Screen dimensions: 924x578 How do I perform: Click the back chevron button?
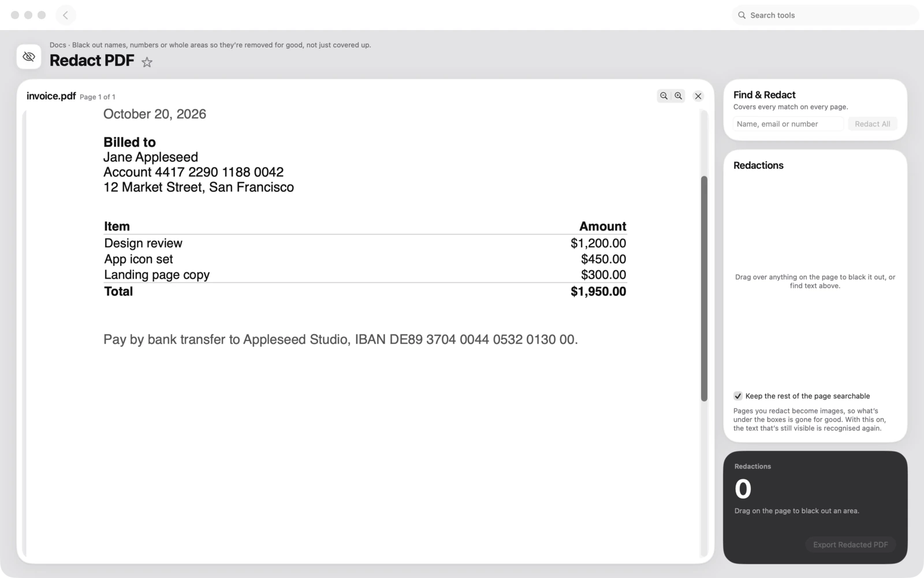(65, 15)
